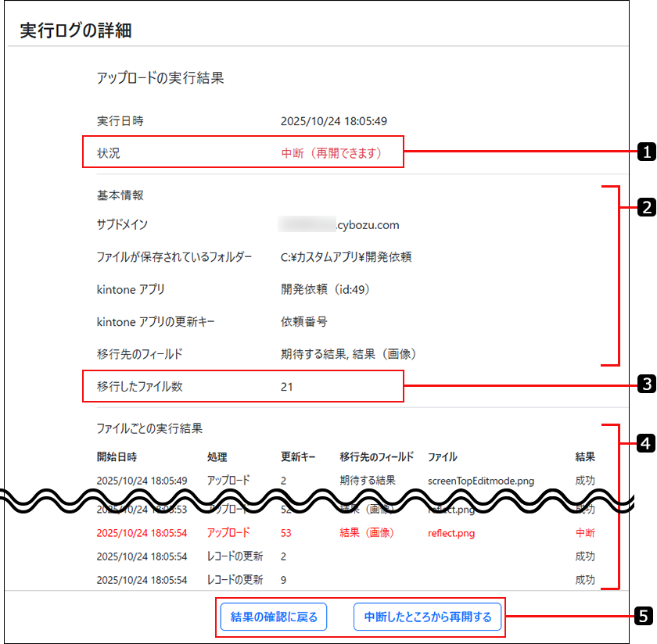Click the 結果の確認に戻る button
This screenshot has width=657, height=644.
pyautogui.click(x=273, y=617)
